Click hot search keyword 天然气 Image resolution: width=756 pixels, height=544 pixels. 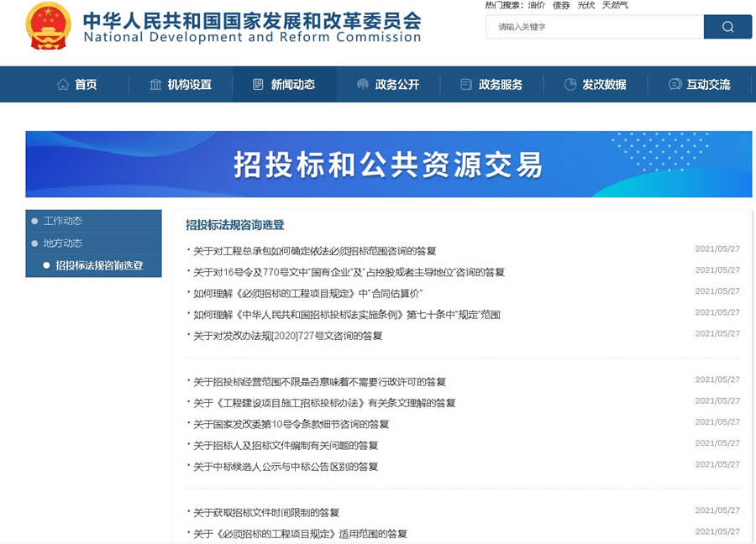(x=615, y=5)
